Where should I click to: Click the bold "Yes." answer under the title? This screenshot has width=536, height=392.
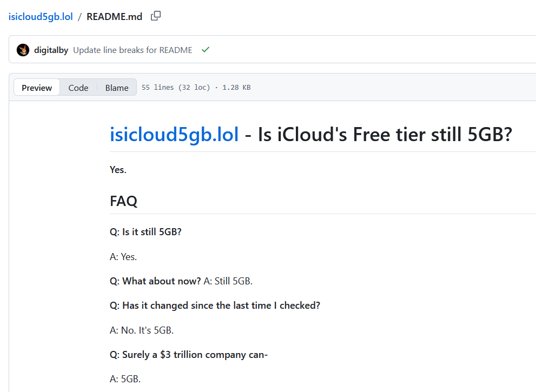(x=118, y=170)
